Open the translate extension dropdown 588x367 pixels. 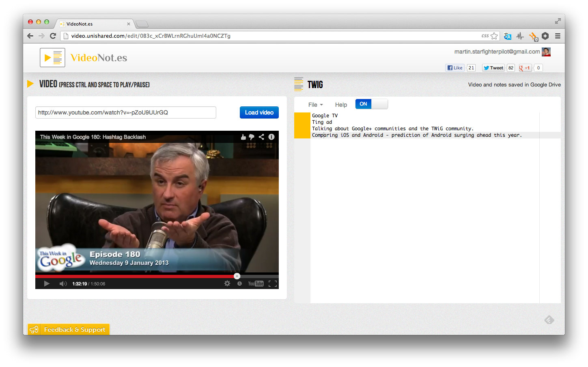pyautogui.click(x=507, y=36)
